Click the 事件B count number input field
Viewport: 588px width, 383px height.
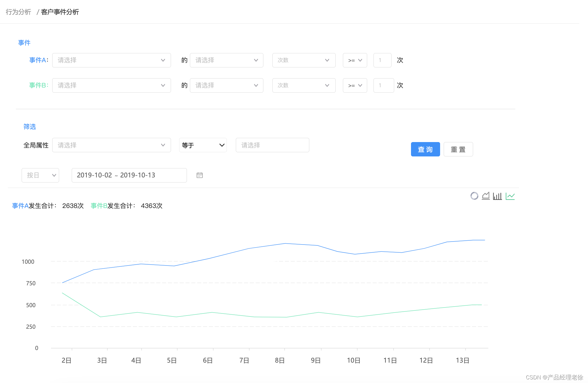tap(383, 85)
